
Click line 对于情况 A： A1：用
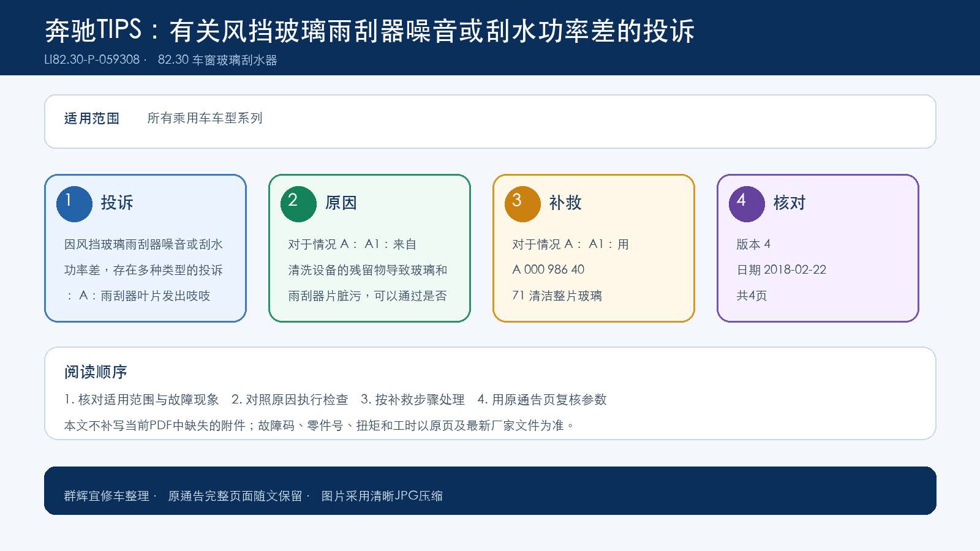click(570, 244)
